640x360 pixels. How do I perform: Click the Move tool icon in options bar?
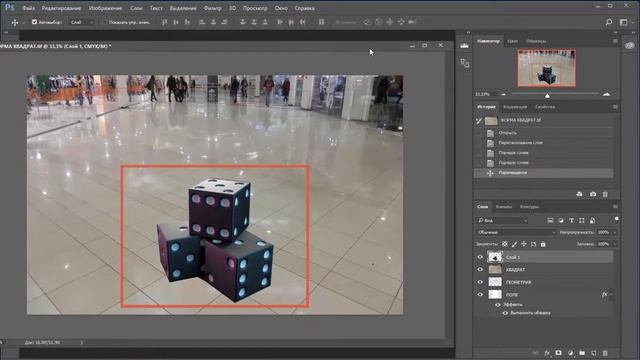tap(15, 22)
